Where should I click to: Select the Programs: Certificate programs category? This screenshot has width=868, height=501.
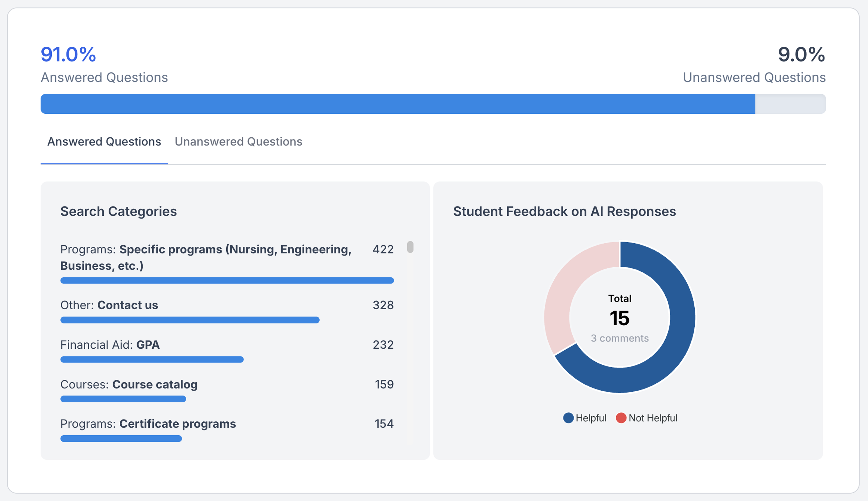coord(148,424)
